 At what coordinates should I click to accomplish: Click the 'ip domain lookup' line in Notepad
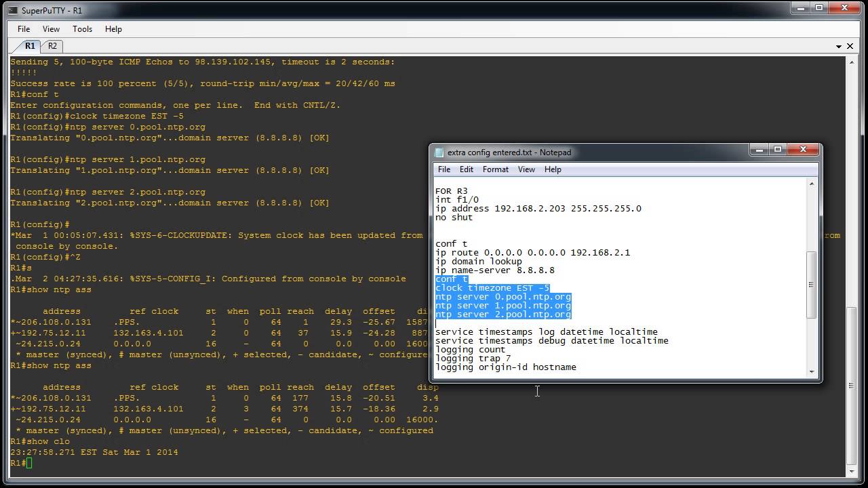pyautogui.click(x=479, y=262)
